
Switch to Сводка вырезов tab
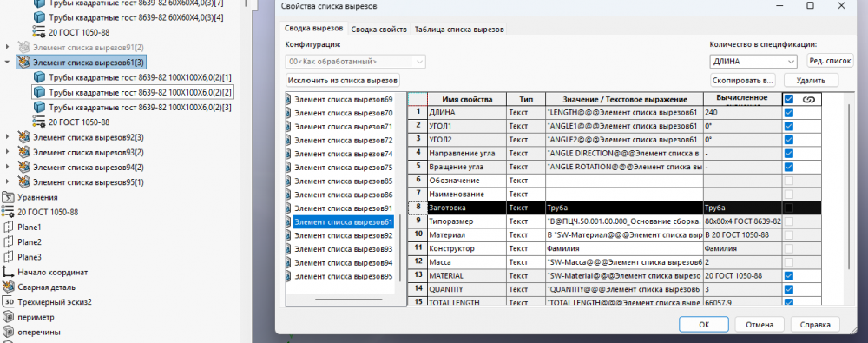(314, 29)
